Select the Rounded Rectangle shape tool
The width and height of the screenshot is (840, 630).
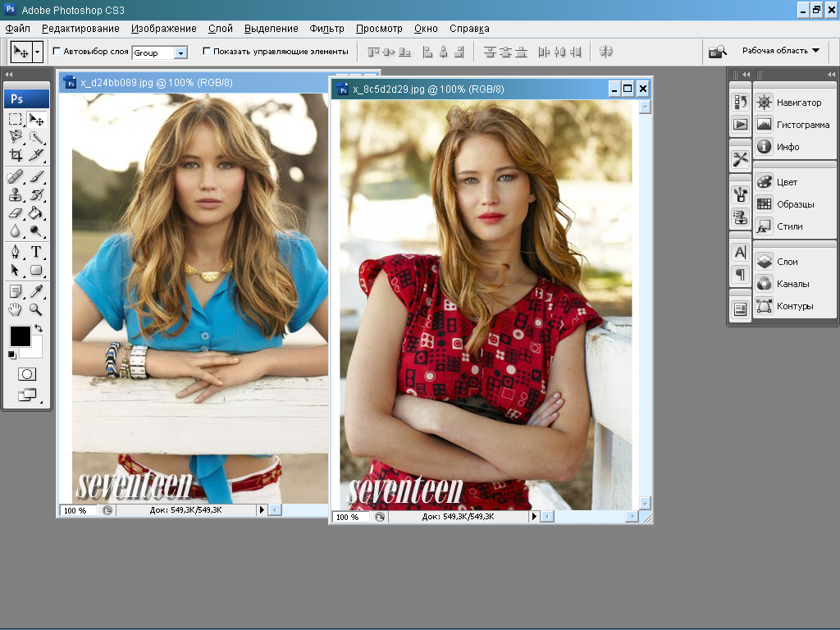(36, 270)
